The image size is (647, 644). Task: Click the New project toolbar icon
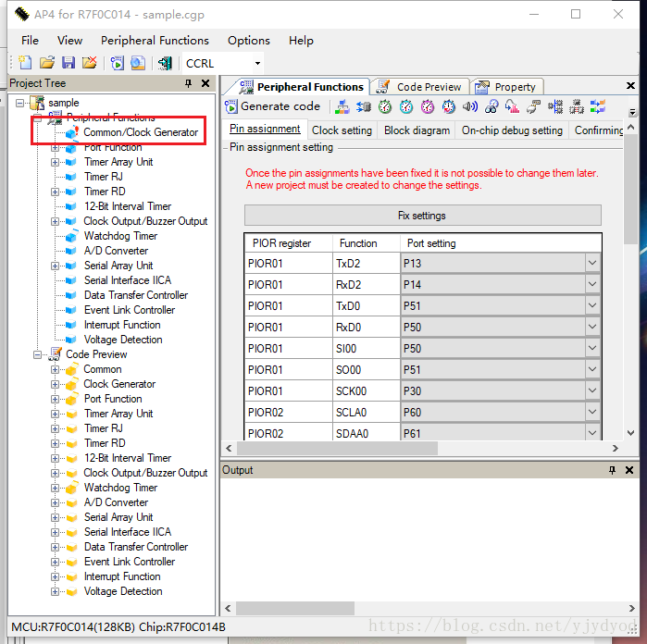click(25, 63)
